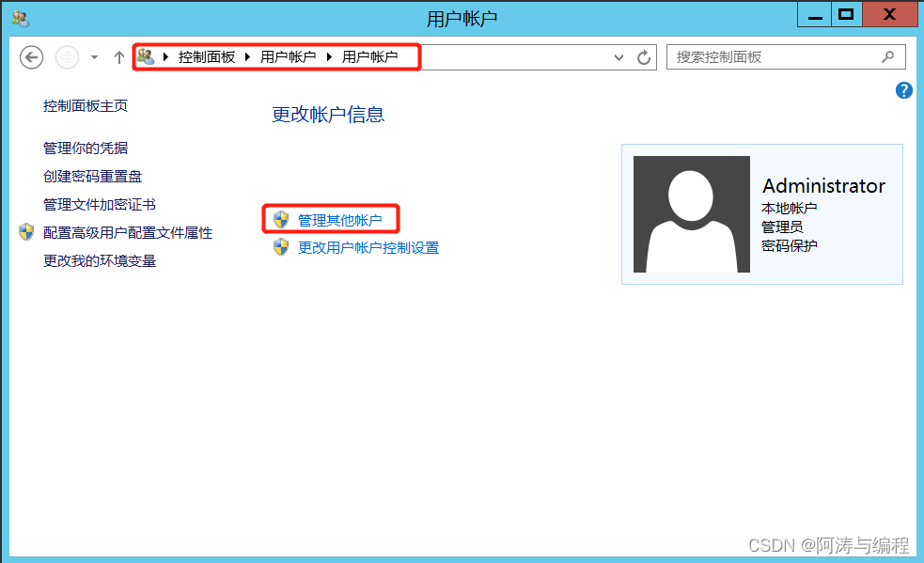Viewport: 924px width, 563px height.
Task: Click the search magnifier in 搜索控制面板 box
Action: [887, 57]
